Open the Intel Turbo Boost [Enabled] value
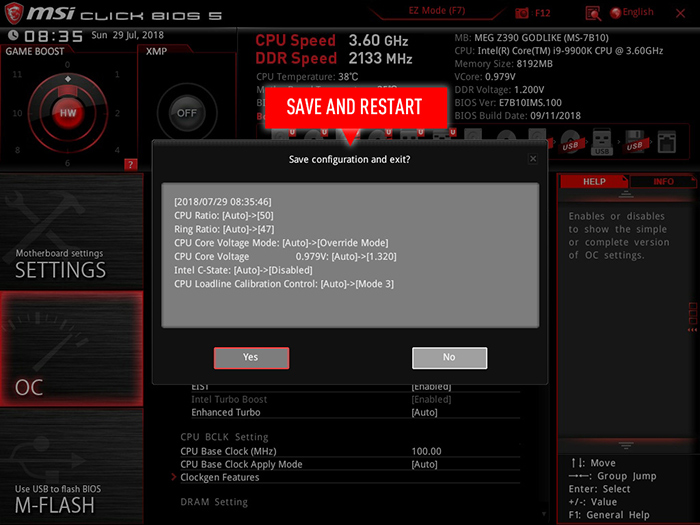The image size is (700, 525). pos(431,400)
